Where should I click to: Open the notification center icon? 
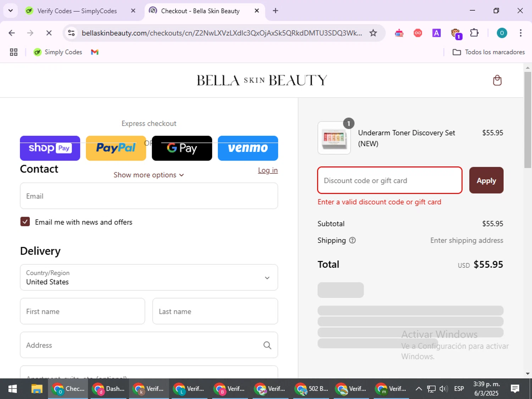515,389
